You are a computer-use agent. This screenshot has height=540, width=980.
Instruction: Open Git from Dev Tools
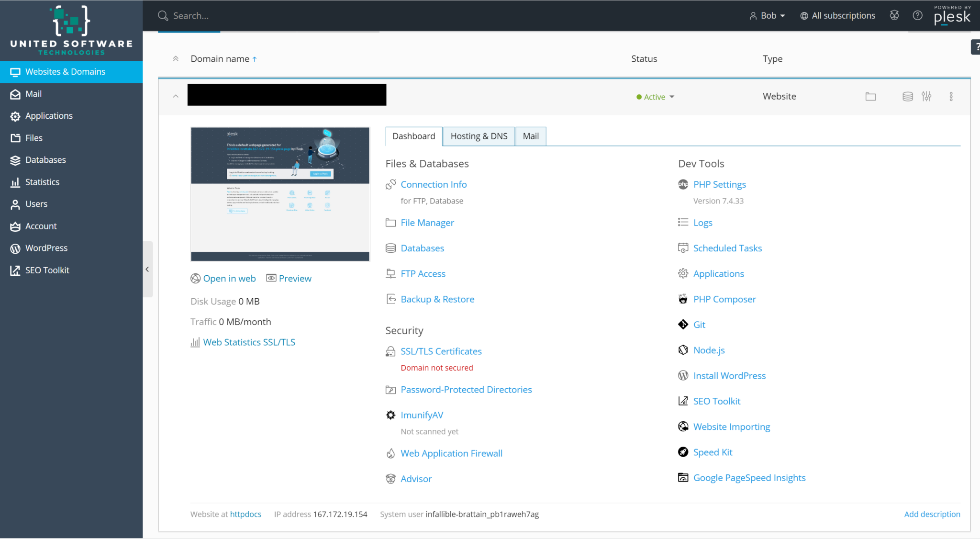[x=699, y=325]
